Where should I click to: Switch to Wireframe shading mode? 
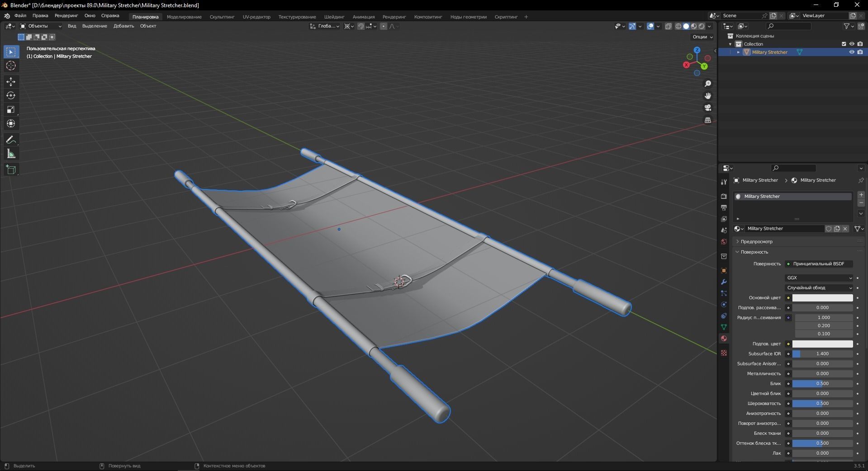pyautogui.click(x=678, y=26)
